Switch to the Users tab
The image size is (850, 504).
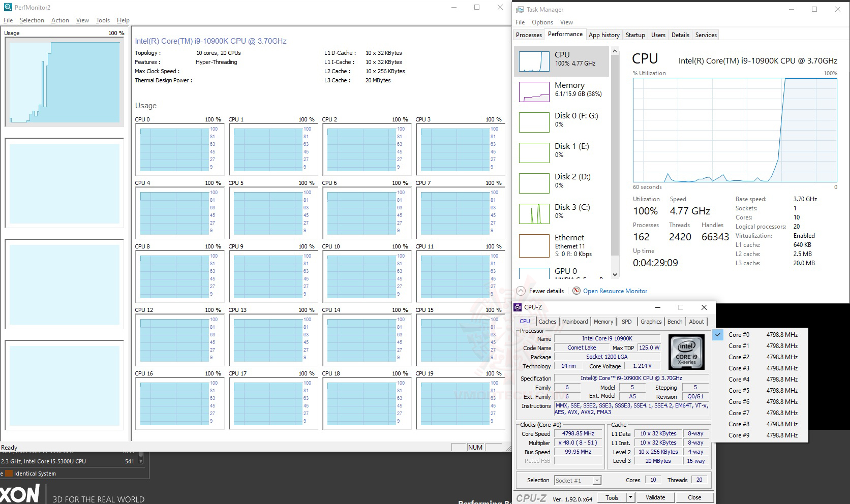click(x=658, y=35)
